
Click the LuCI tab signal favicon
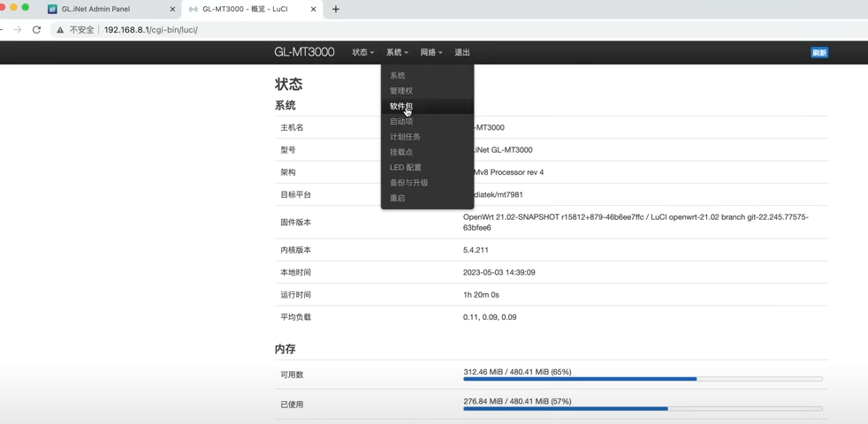[193, 9]
